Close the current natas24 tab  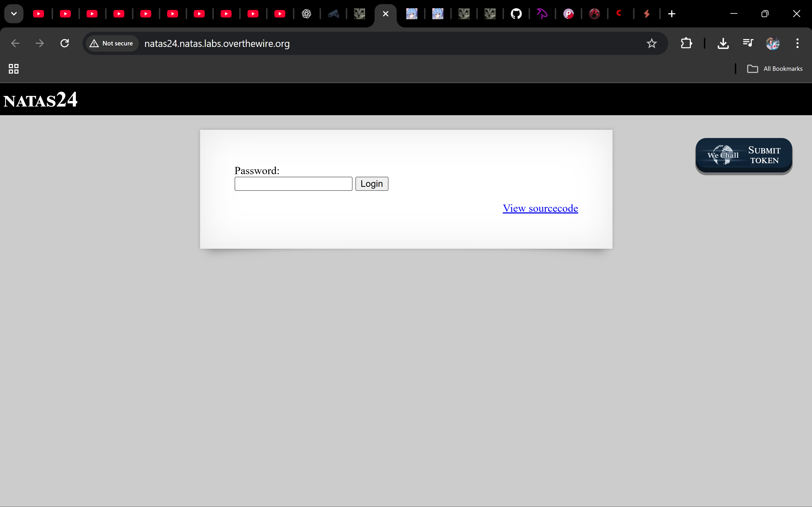(x=386, y=14)
